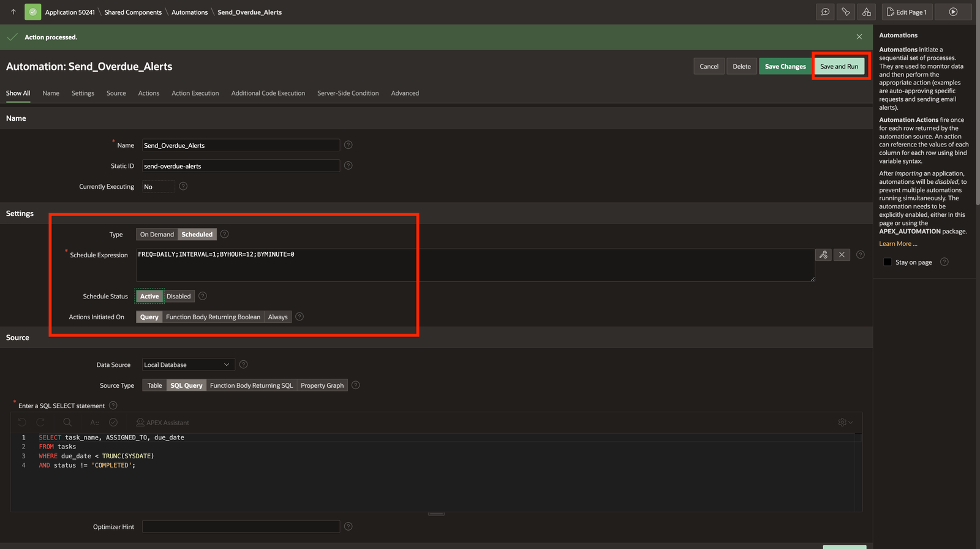The image size is (980, 549).
Task: Expand the code editor settings gear menu
Action: point(845,423)
